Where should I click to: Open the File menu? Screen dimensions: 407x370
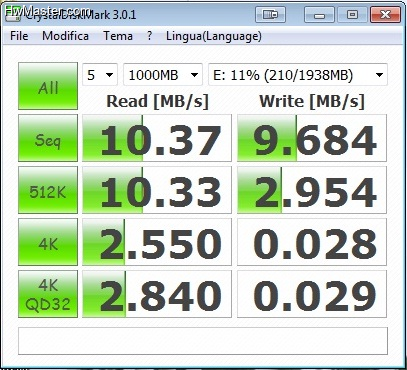19,36
